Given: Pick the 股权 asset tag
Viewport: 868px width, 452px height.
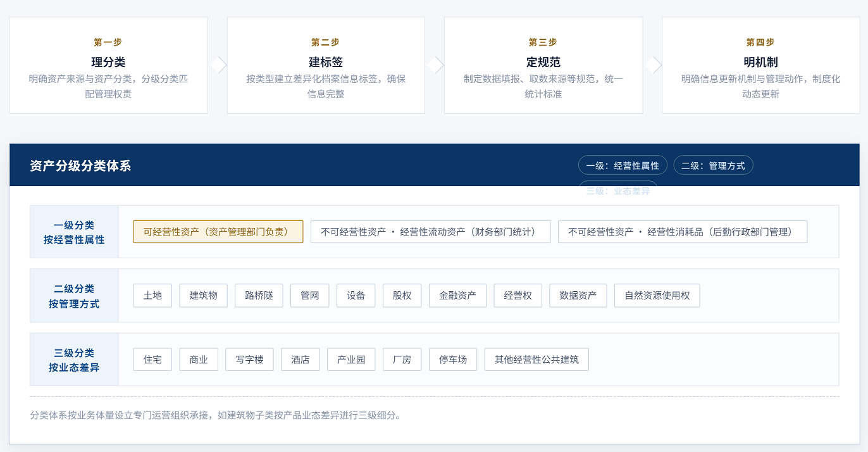Looking at the screenshot, I should point(402,296).
